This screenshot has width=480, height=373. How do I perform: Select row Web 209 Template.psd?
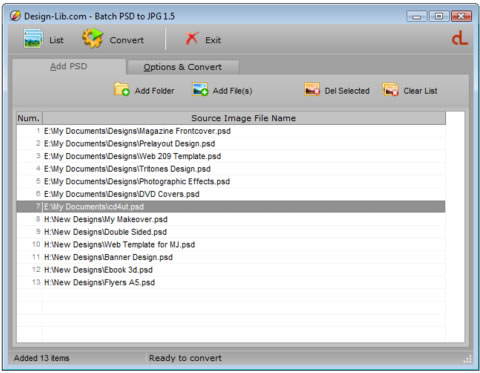(x=231, y=156)
